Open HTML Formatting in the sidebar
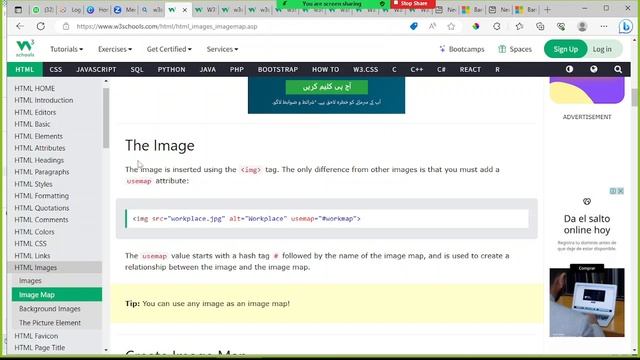Screen dimensions: 640x360 (42, 196)
